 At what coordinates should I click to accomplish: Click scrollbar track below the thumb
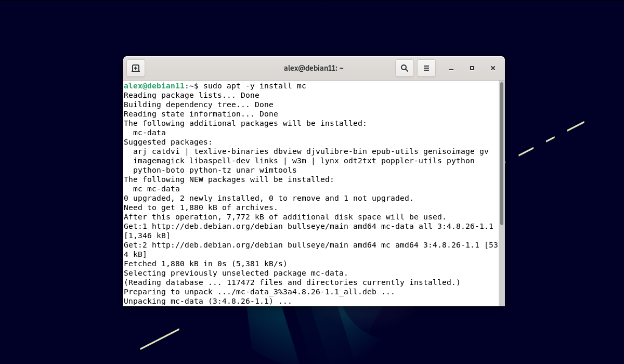pyautogui.click(x=501, y=265)
